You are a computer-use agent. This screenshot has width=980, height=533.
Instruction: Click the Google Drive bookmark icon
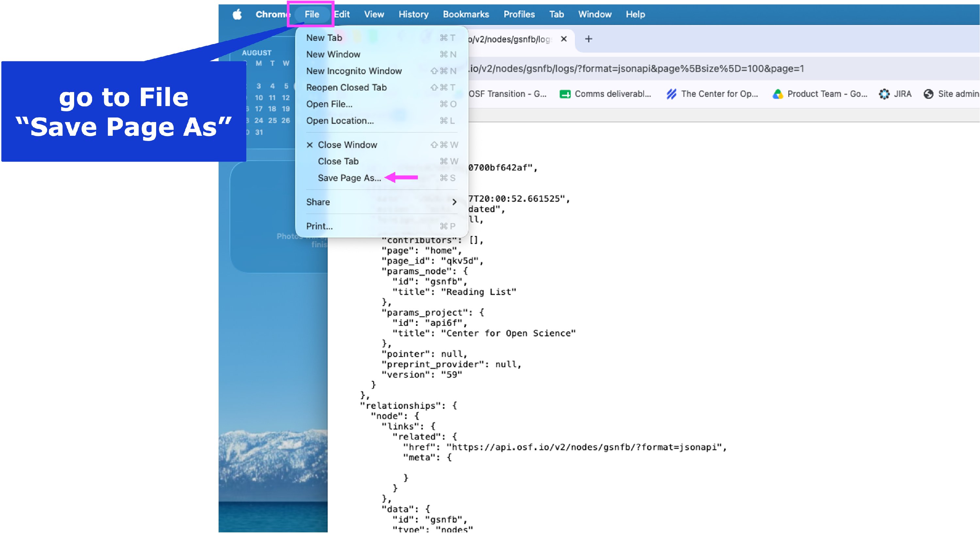click(x=778, y=94)
